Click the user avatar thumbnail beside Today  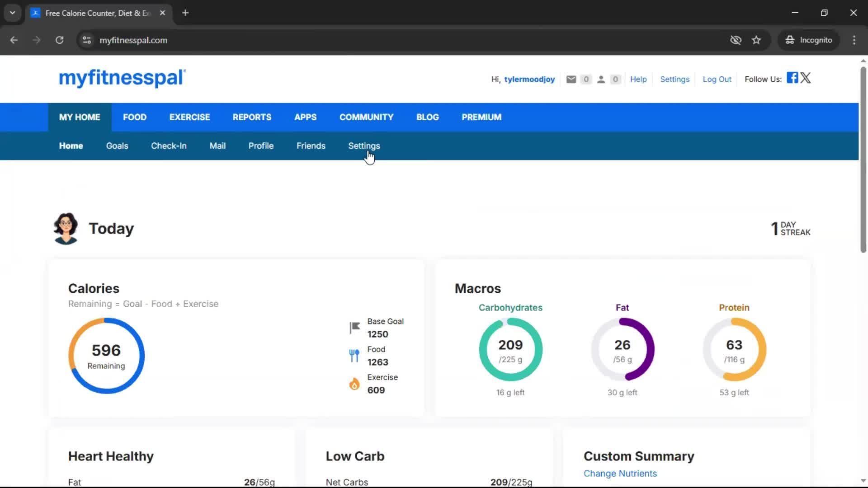(66, 229)
